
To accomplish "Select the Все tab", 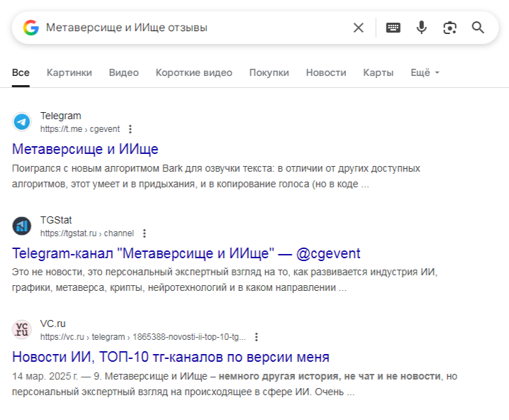I will click(21, 72).
